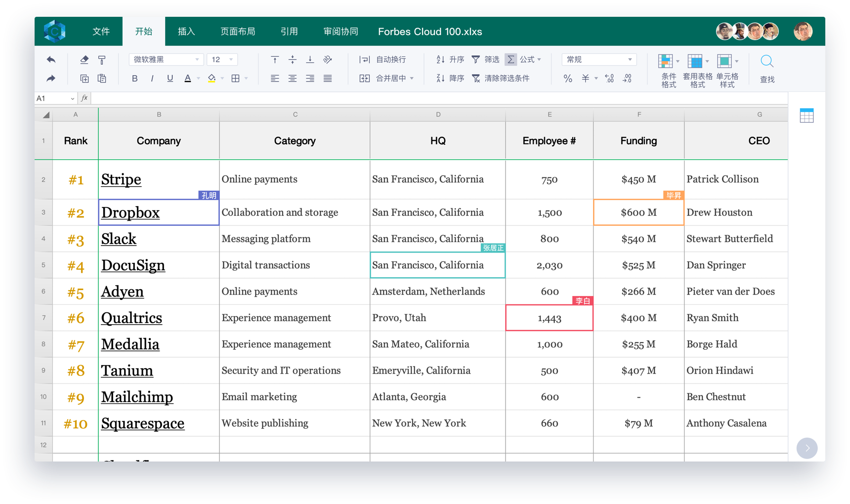Click the yellow fill color bucket

(x=212, y=79)
